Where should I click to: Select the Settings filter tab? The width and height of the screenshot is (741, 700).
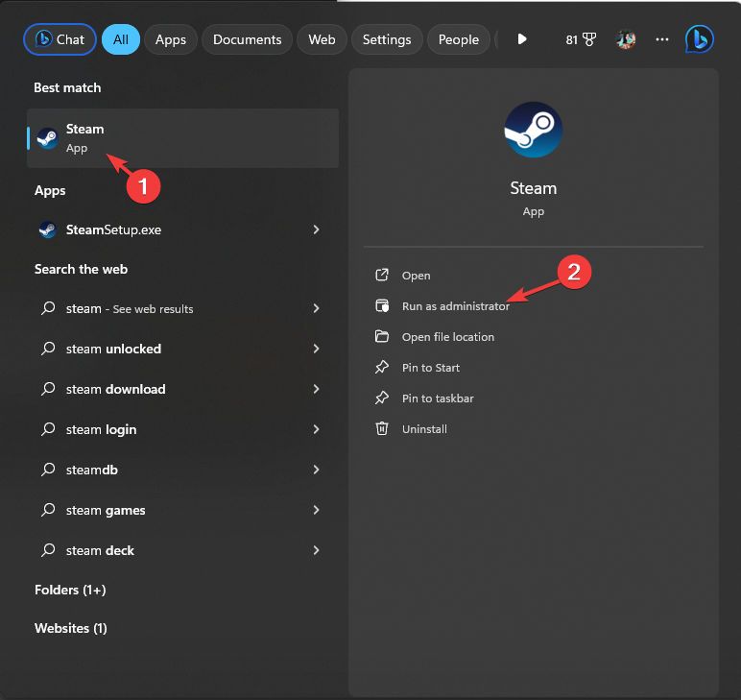[387, 39]
